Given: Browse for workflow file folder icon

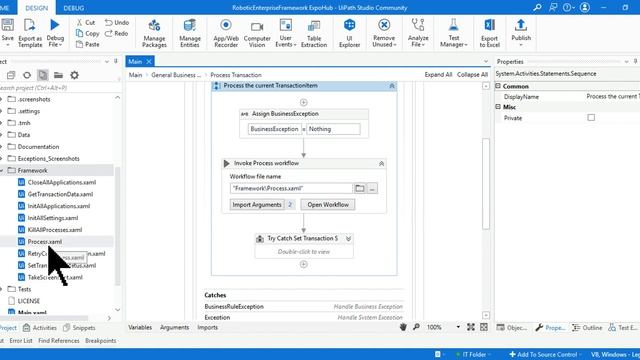Looking at the screenshot, I should point(360,188).
